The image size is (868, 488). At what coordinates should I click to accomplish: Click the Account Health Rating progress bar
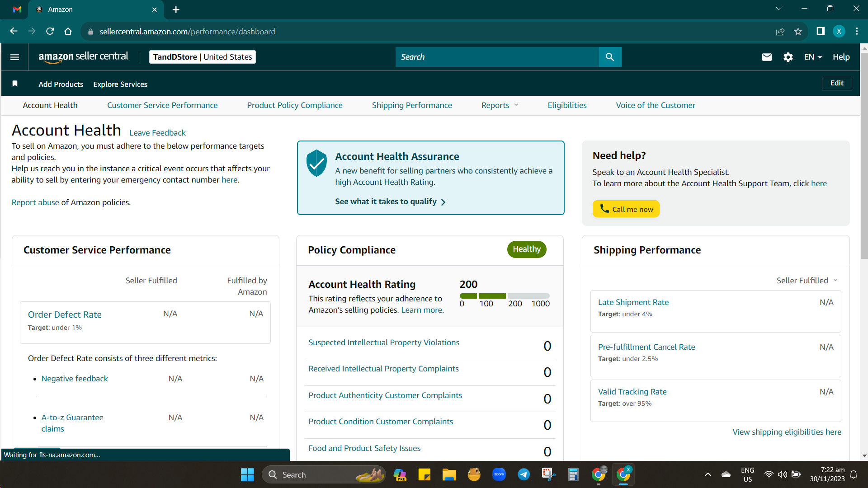click(505, 296)
